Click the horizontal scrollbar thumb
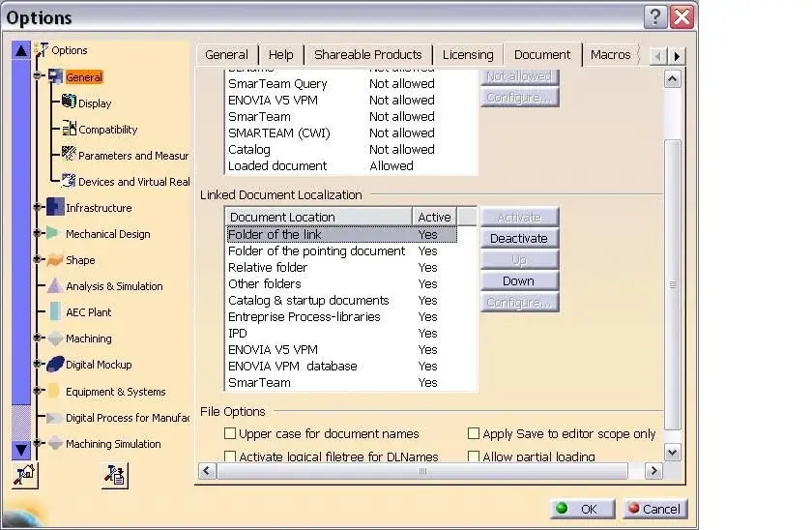Screen dimensions: 812x530 point(422,471)
